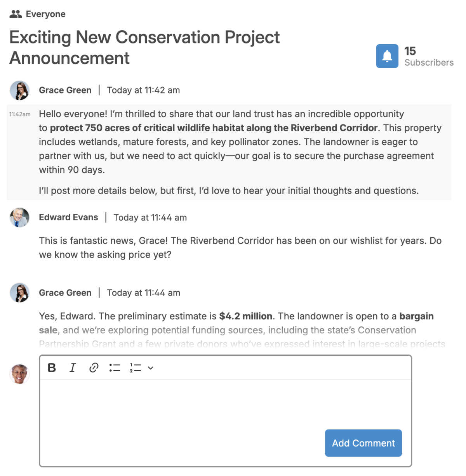
Task: Click the 11:42am timestamp on Grace's post
Action: pos(19,114)
